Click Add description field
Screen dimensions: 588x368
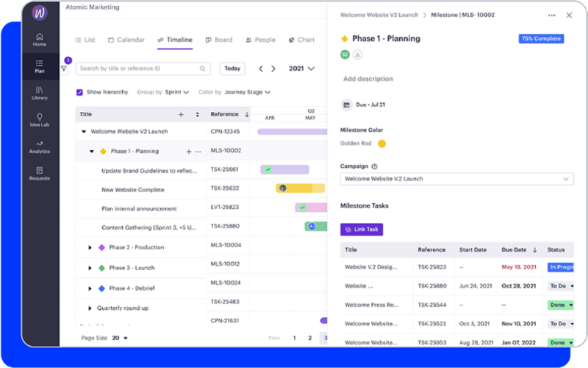tap(368, 79)
